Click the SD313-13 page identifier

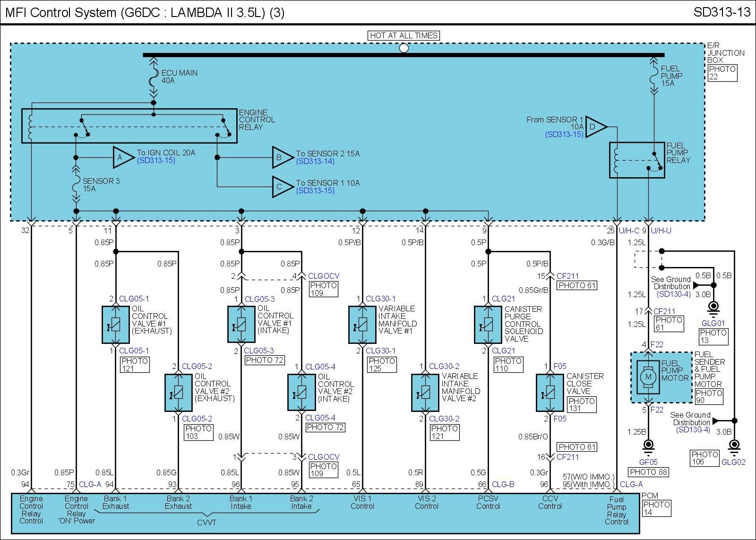(722, 12)
